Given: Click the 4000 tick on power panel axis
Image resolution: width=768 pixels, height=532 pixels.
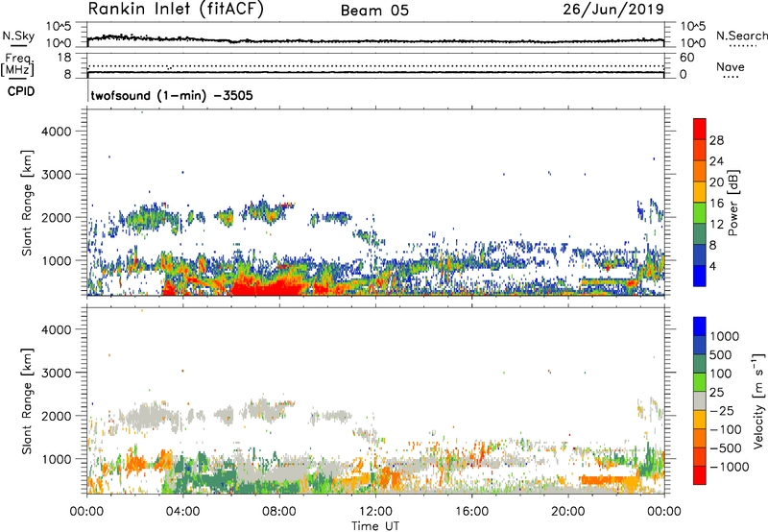Looking at the screenshot, I should [x=57, y=132].
